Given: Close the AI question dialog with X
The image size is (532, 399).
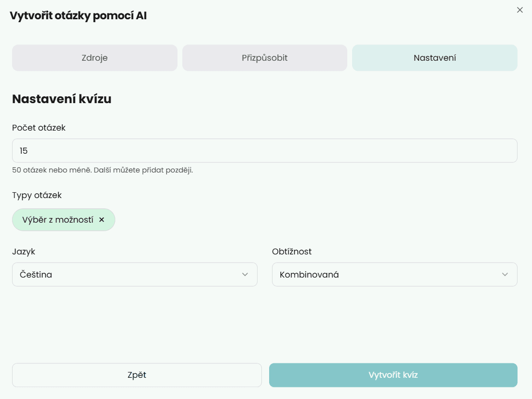Looking at the screenshot, I should pyautogui.click(x=519, y=10).
